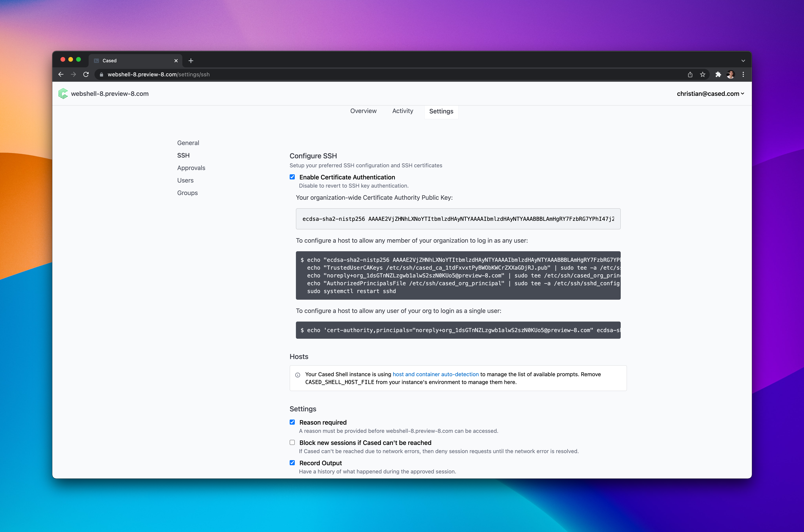Switch to the Overview tab
The height and width of the screenshot is (532, 804).
pyautogui.click(x=363, y=111)
